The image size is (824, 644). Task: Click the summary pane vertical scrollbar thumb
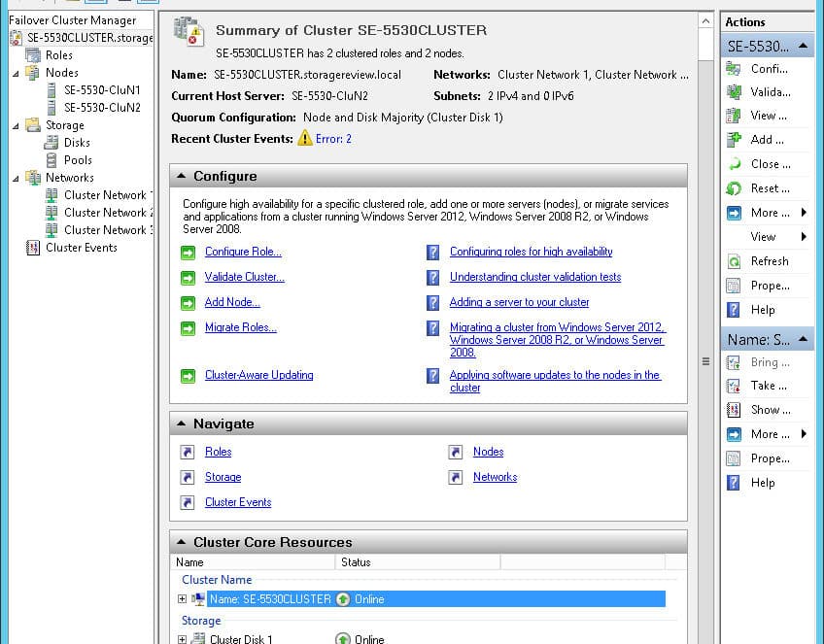click(705, 361)
